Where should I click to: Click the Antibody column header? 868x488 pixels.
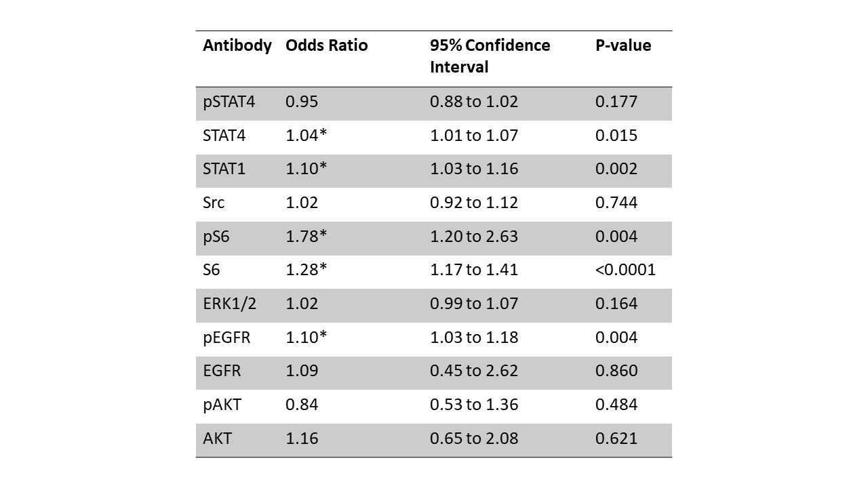click(x=237, y=46)
